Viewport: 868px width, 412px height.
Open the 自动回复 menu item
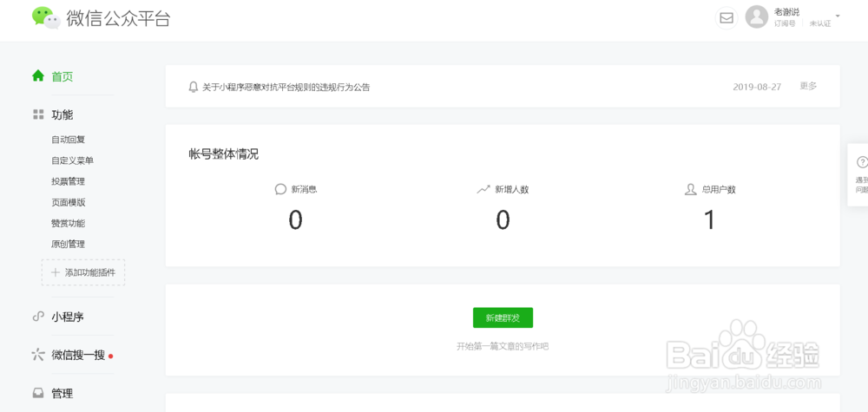pyautogui.click(x=68, y=140)
